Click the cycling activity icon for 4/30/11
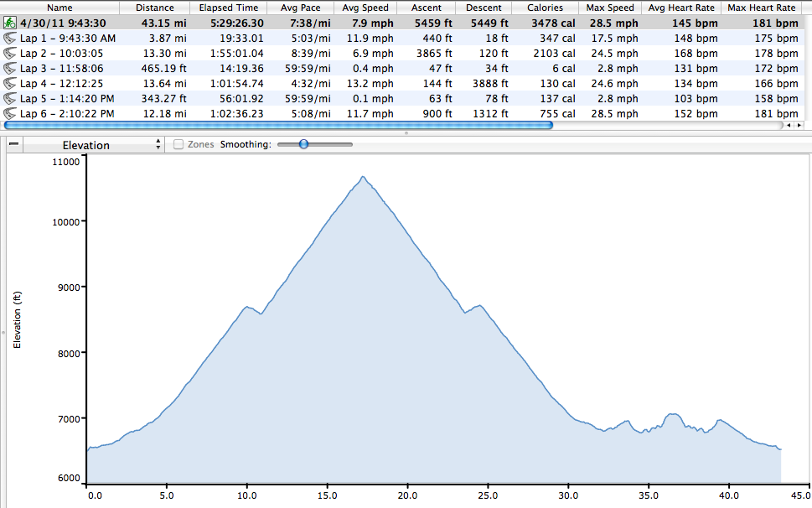Screen dimensions: 812x508 coord(10,23)
